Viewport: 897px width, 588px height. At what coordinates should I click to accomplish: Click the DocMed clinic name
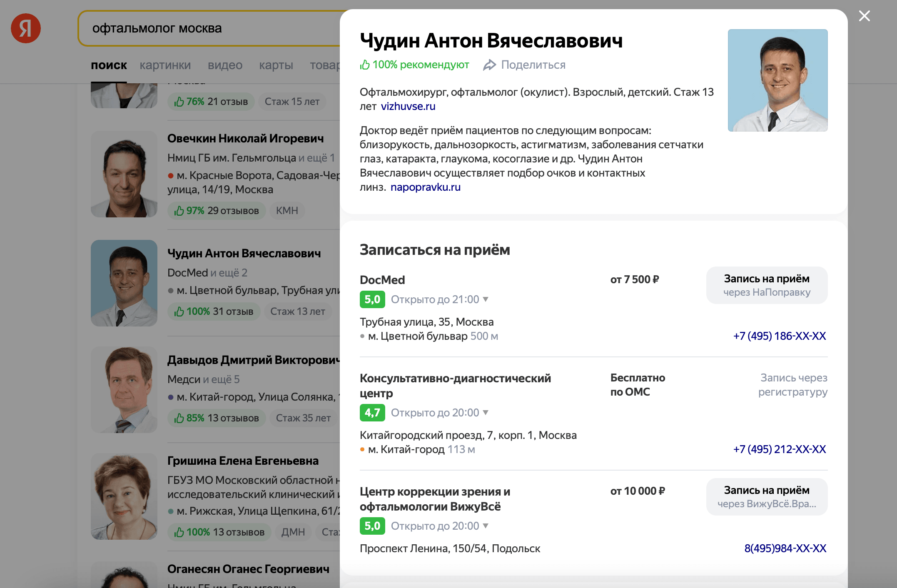point(382,280)
